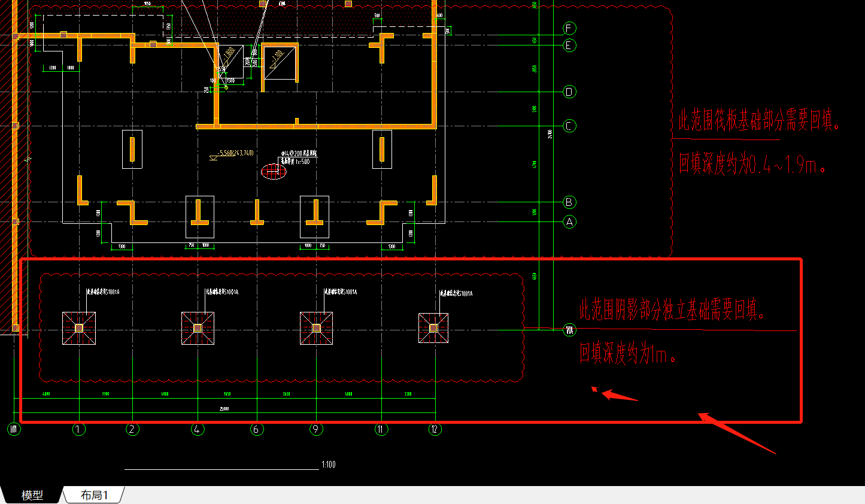Select the isolated footing on axis 9
Screen dimensions: 865x504
316,328
